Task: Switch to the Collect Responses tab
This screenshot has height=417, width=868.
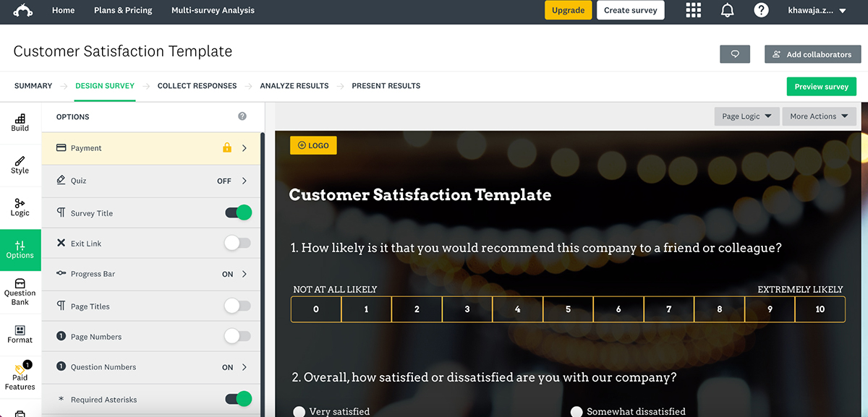Action: pyautogui.click(x=197, y=85)
